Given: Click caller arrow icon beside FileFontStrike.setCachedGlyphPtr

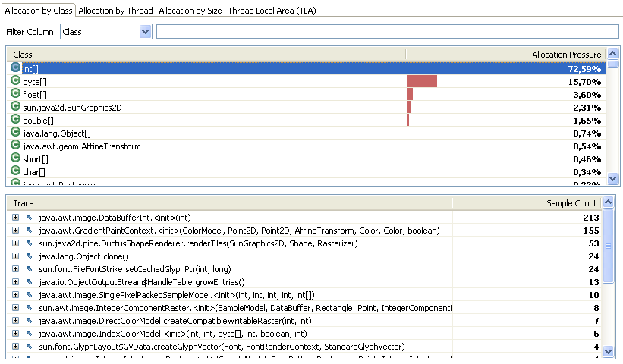Looking at the screenshot, I should tap(29, 268).
